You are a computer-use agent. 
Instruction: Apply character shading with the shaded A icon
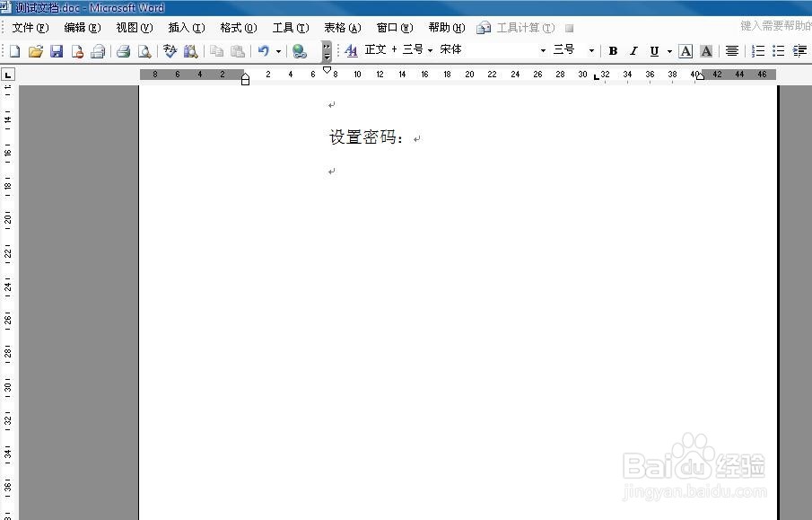point(706,51)
